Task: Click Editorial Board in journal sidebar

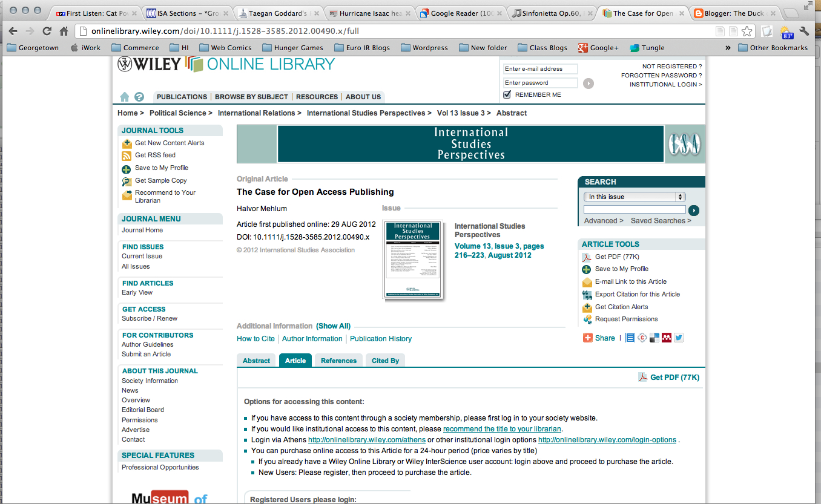Action: pyautogui.click(x=143, y=410)
